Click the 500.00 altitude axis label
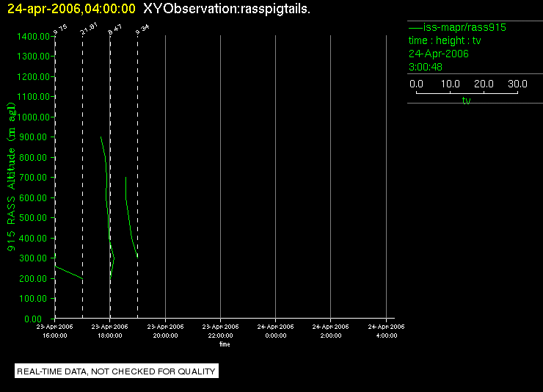The width and height of the screenshot is (543, 392). coord(33,218)
